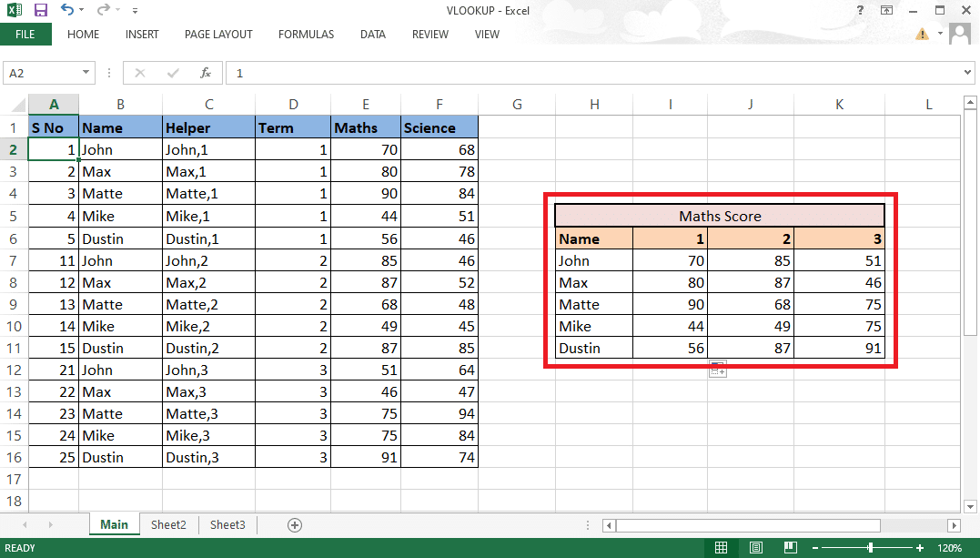The width and height of the screenshot is (980, 558).
Task: Open the VIEW ribbon tab
Action: 487,35
